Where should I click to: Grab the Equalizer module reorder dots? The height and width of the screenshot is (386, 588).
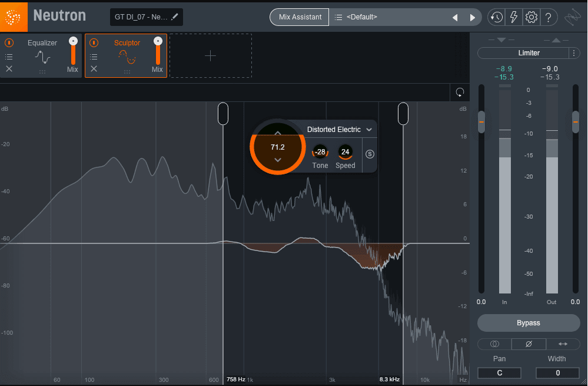42,71
